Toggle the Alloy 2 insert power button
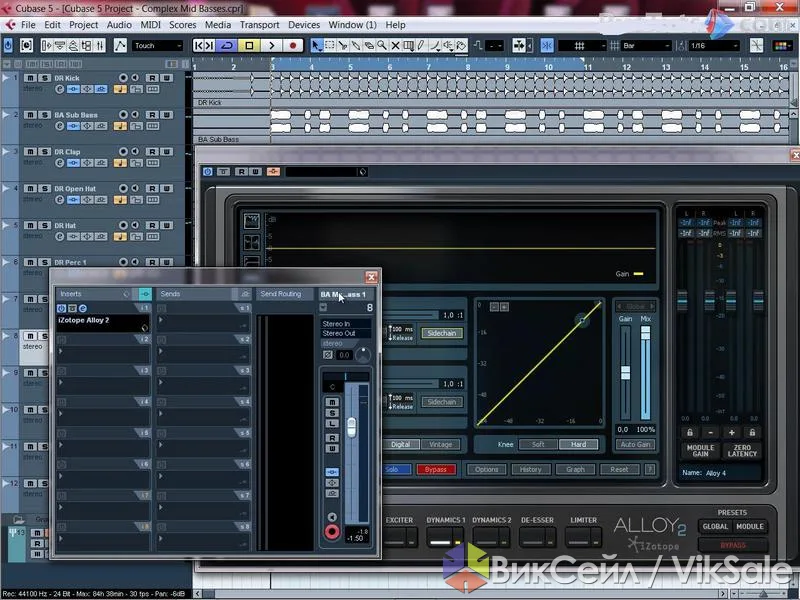Screen dimensions: 800x600 click(61, 308)
